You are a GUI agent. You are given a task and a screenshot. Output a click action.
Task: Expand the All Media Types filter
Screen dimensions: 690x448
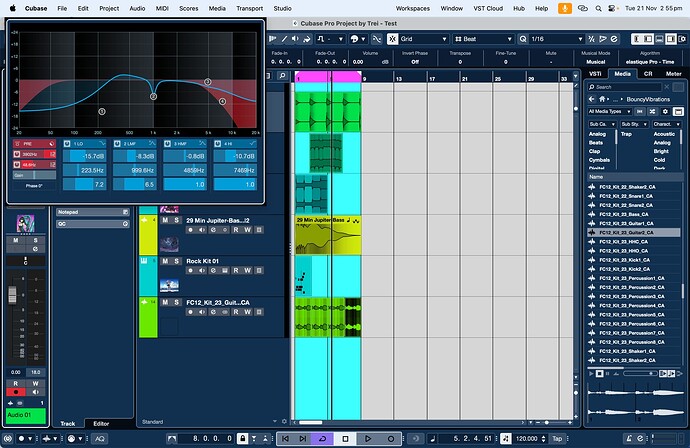pyautogui.click(x=611, y=111)
